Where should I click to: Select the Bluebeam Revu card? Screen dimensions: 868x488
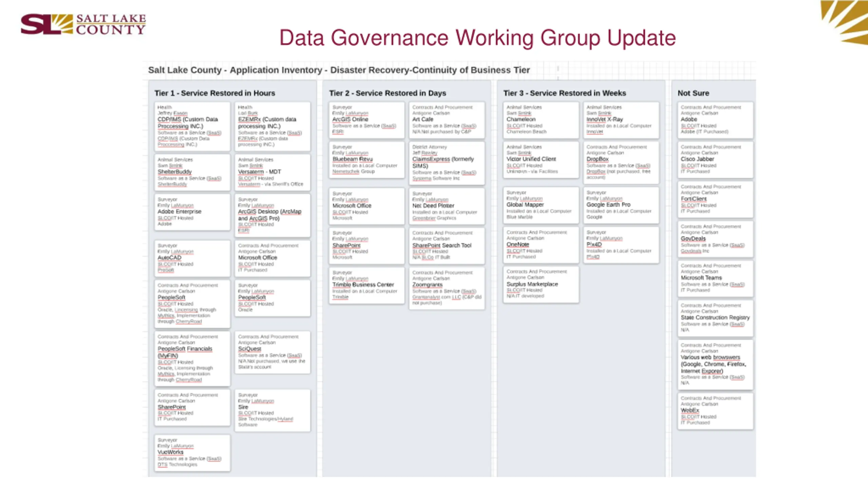point(367,160)
